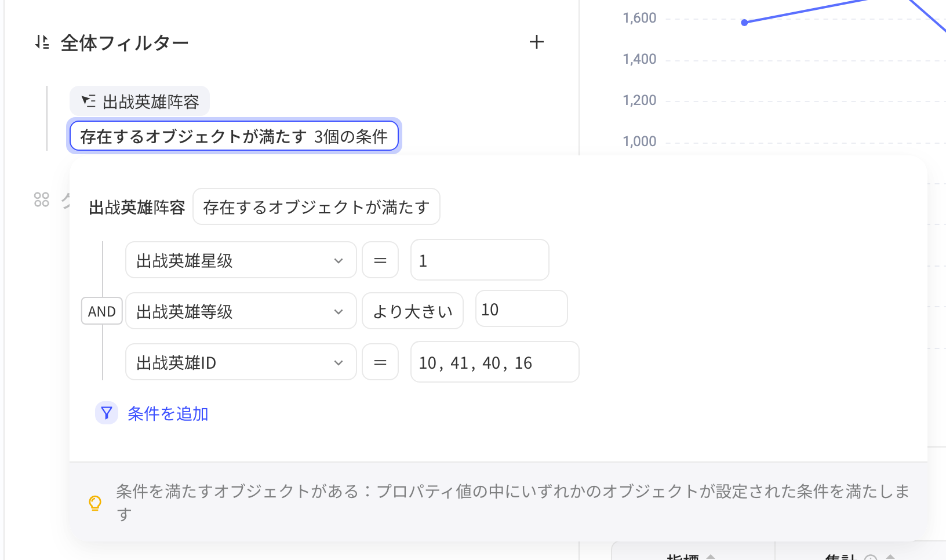Click the 1,600 axis label on the chart

(x=639, y=18)
